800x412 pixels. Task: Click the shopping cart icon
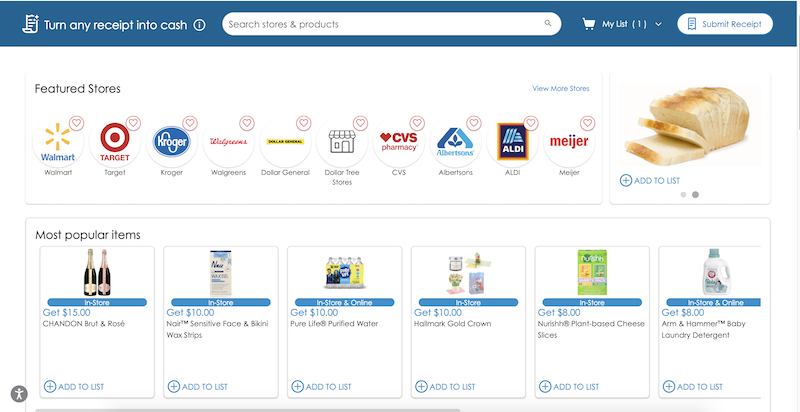(589, 24)
